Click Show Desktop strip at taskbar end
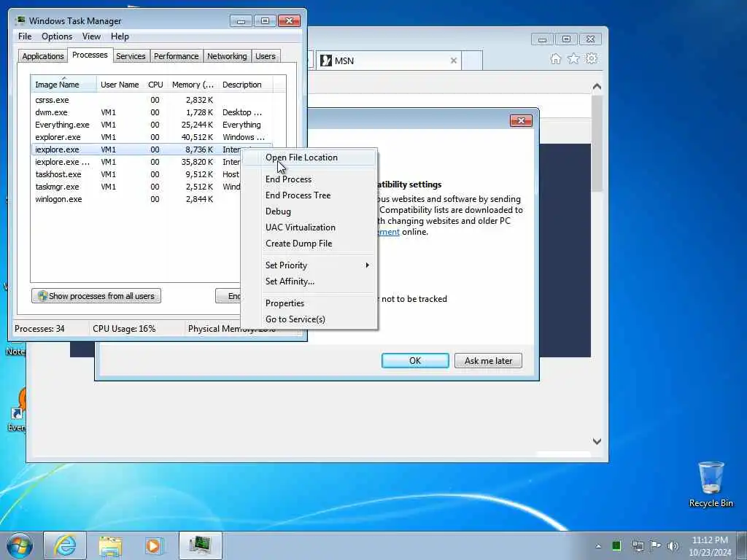 pyautogui.click(x=742, y=545)
